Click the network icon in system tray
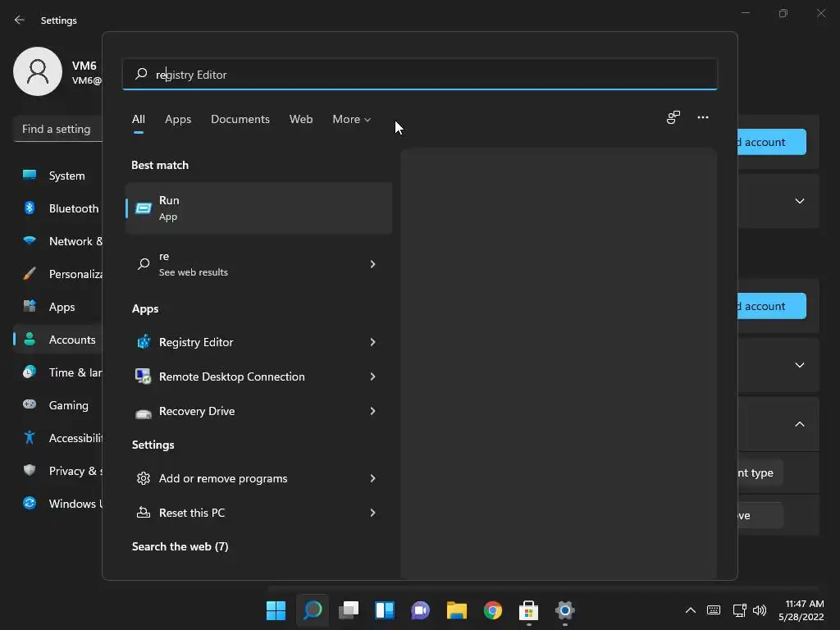 tap(739, 610)
